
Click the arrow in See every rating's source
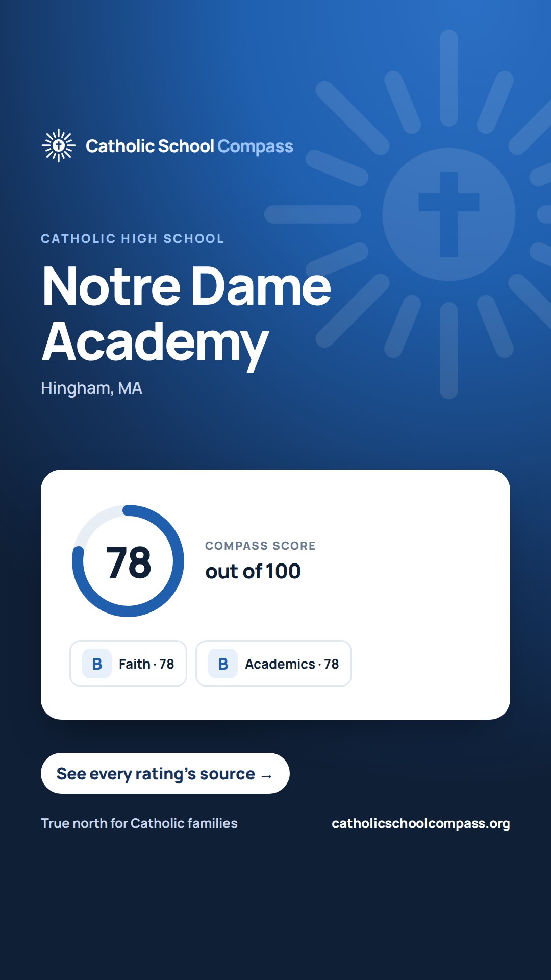point(266,776)
